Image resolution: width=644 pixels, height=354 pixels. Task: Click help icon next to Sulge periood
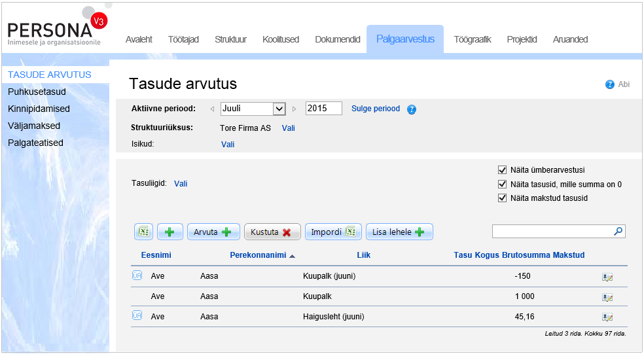pos(412,109)
